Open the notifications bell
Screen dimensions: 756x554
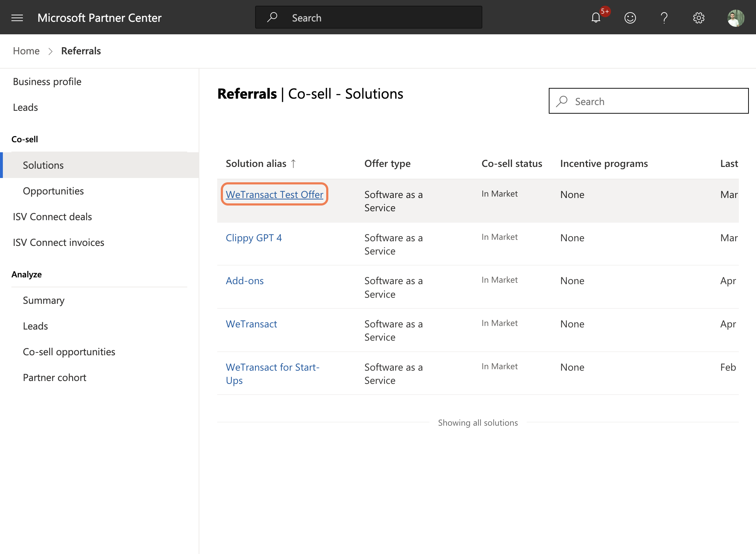[596, 18]
